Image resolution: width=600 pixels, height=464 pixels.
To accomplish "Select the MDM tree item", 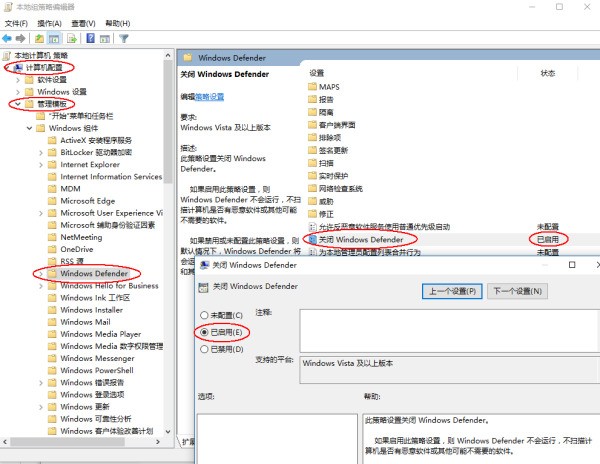I will tap(70, 189).
